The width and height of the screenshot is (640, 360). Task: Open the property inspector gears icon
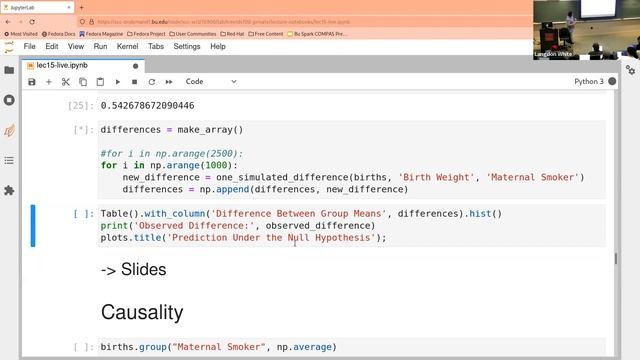630,70
